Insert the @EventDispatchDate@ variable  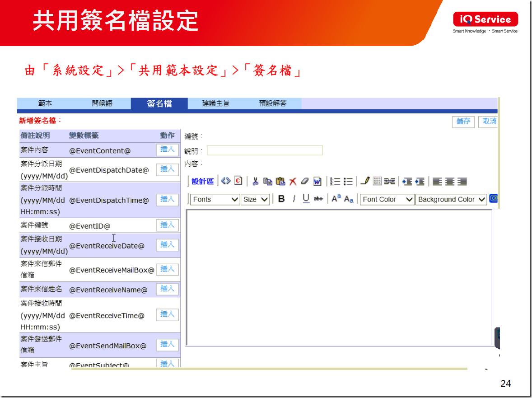(x=167, y=169)
